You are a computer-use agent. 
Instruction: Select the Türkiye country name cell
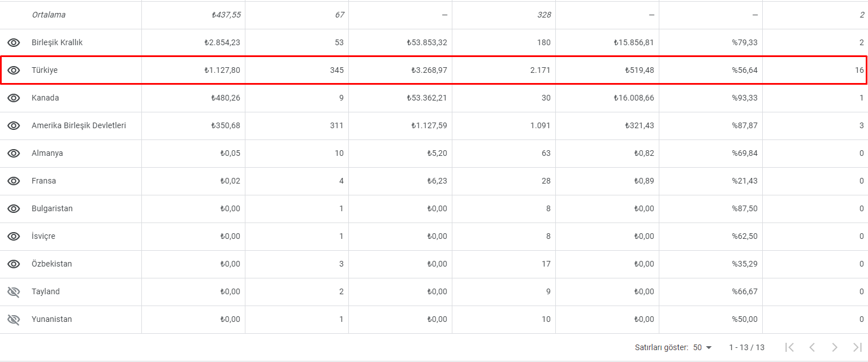click(x=45, y=70)
